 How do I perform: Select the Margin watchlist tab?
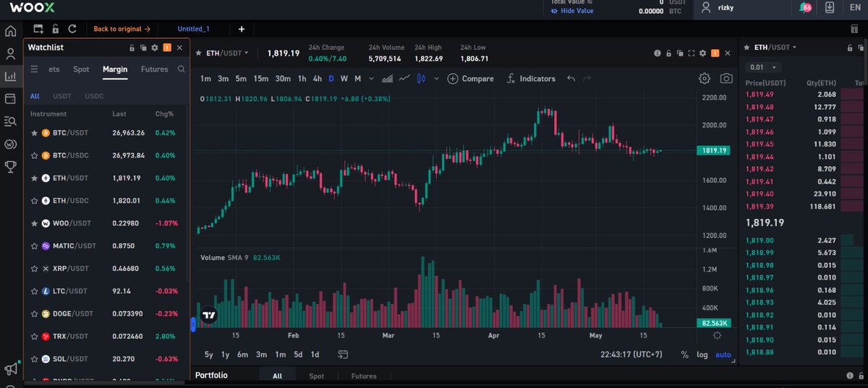(115, 69)
